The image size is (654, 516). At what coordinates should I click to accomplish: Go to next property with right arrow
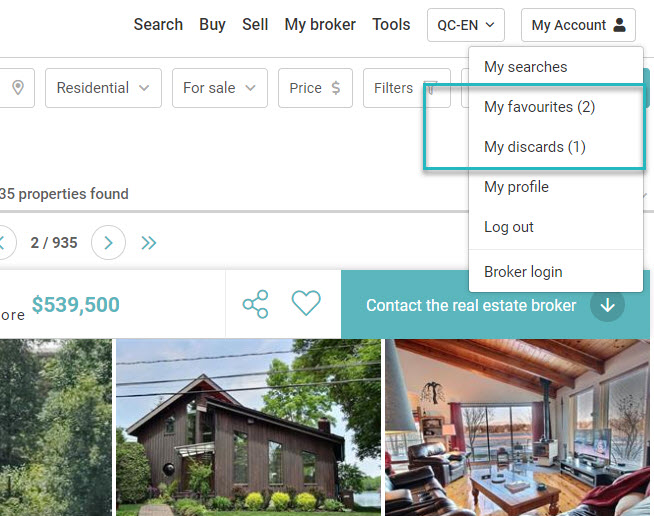(108, 242)
